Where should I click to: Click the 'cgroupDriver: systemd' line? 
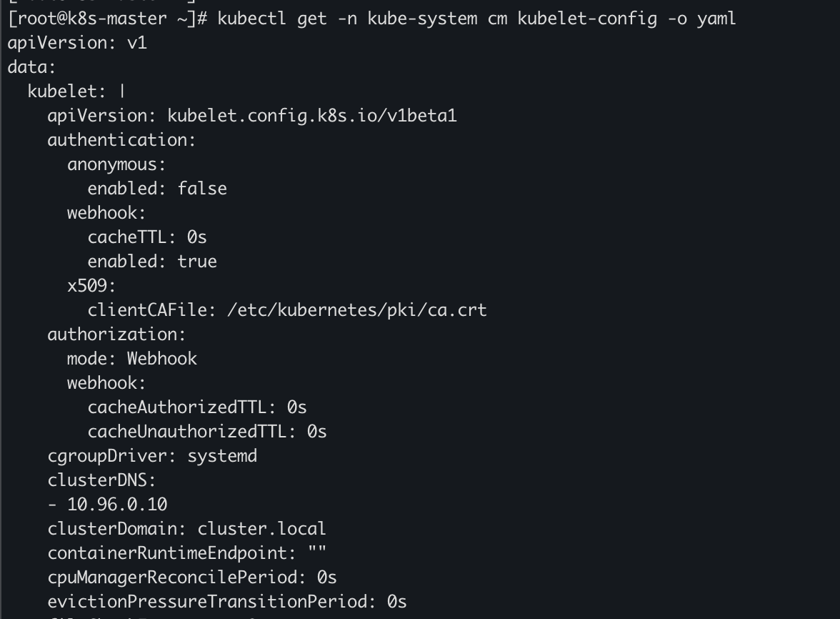tap(152, 456)
